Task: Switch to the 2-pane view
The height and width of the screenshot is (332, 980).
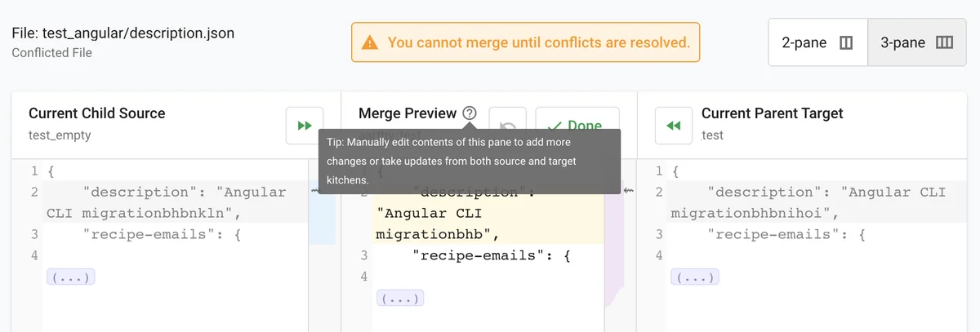Action: point(817,42)
